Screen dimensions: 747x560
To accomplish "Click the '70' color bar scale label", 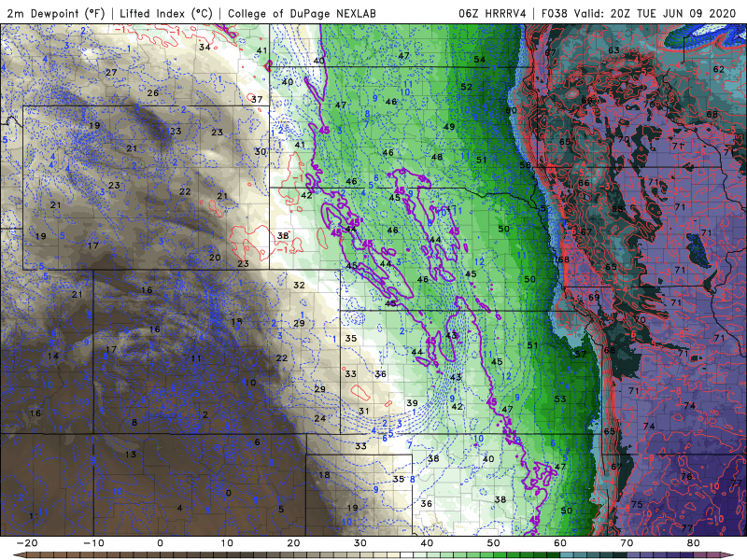I will (x=627, y=543).
